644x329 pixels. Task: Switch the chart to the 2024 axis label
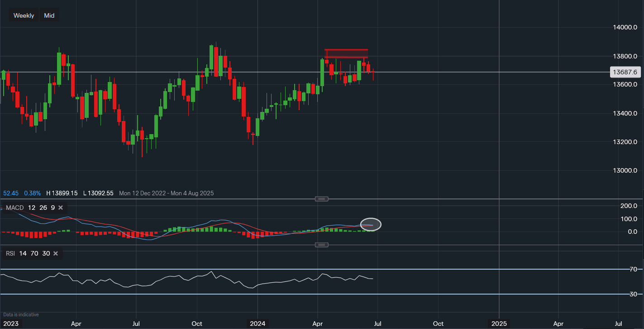click(258, 324)
